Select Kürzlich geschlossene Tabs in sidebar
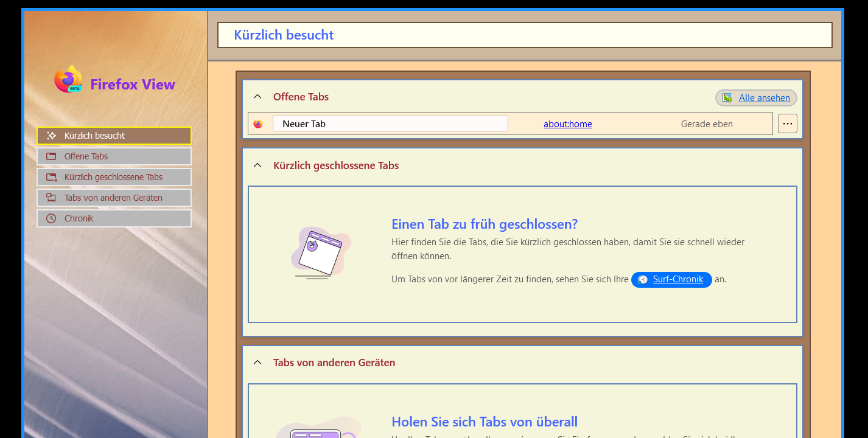This screenshot has height=438, width=868. pos(114,177)
